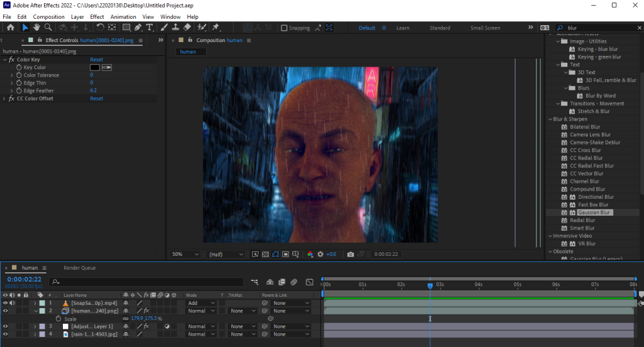Viewport: 644px width, 347px height.
Task: Toggle Color Key effect fx switch
Action: tap(11, 60)
